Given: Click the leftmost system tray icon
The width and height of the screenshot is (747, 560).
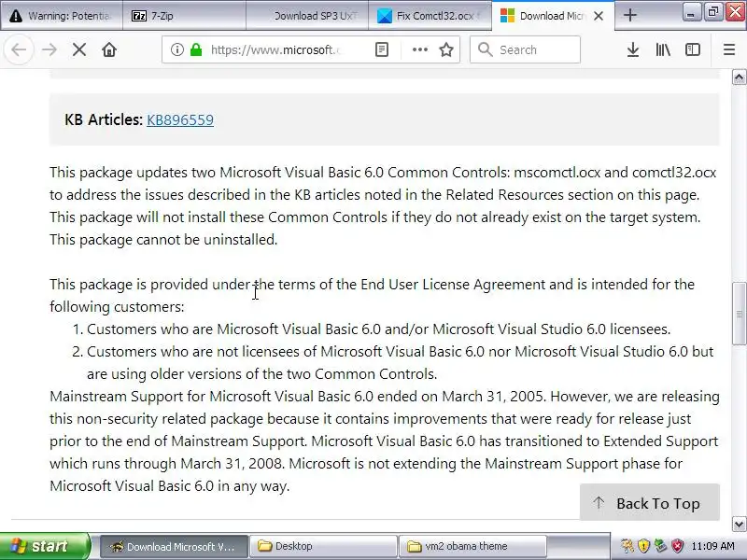Looking at the screenshot, I should (x=627, y=546).
